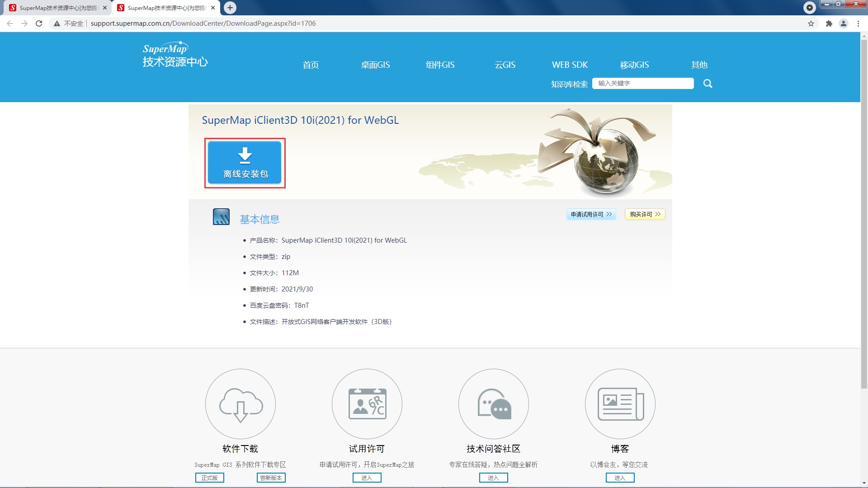Click the 软件下载 heading text
868x488 pixels.
click(241, 449)
